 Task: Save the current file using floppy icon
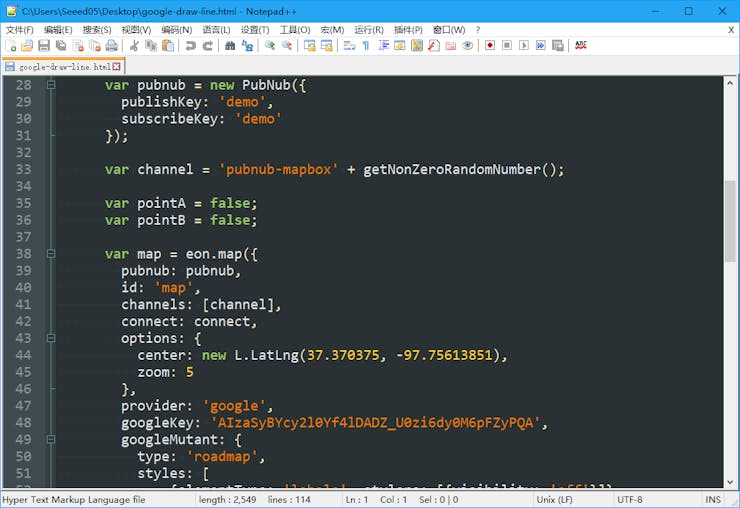pyautogui.click(x=44, y=45)
